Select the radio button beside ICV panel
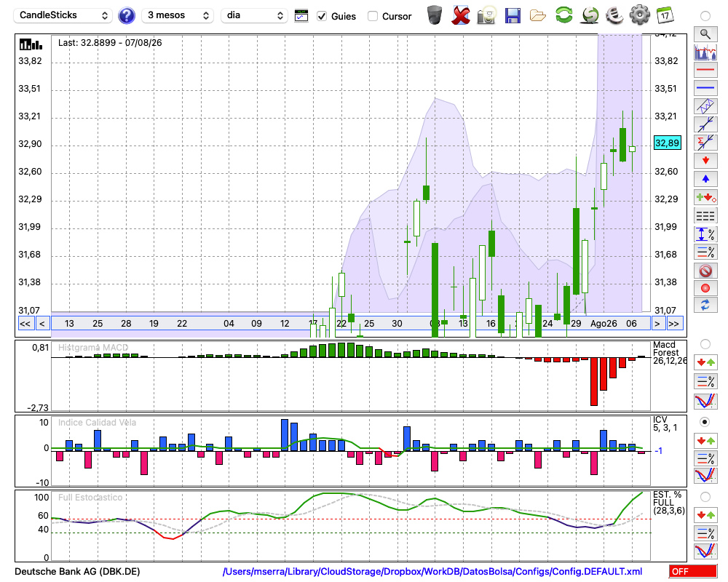The image size is (728, 582). click(705, 422)
